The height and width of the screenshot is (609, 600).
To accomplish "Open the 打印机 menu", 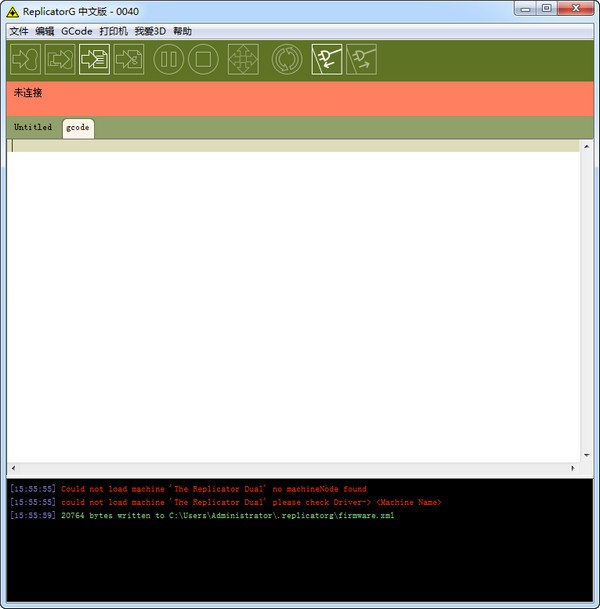I will click(x=113, y=31).
